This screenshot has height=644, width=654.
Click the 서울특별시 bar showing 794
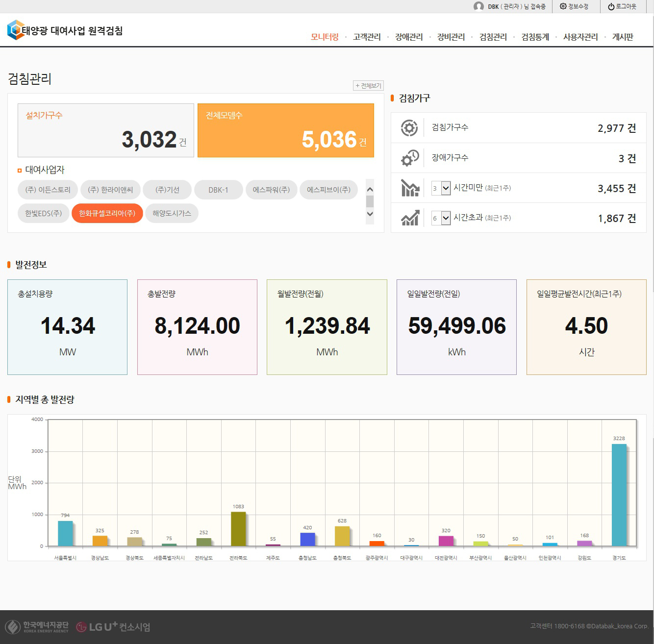[65, 533]
